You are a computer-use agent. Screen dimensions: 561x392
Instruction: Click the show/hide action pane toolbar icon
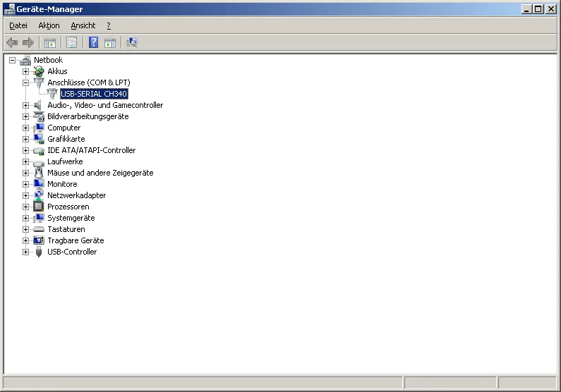tap(110, 43)
